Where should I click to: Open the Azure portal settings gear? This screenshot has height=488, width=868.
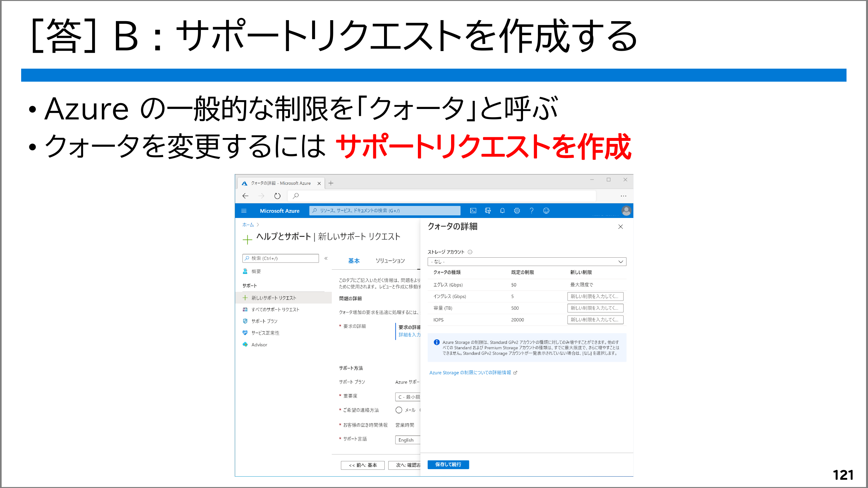pyautogui.click(x=517, y=211)
